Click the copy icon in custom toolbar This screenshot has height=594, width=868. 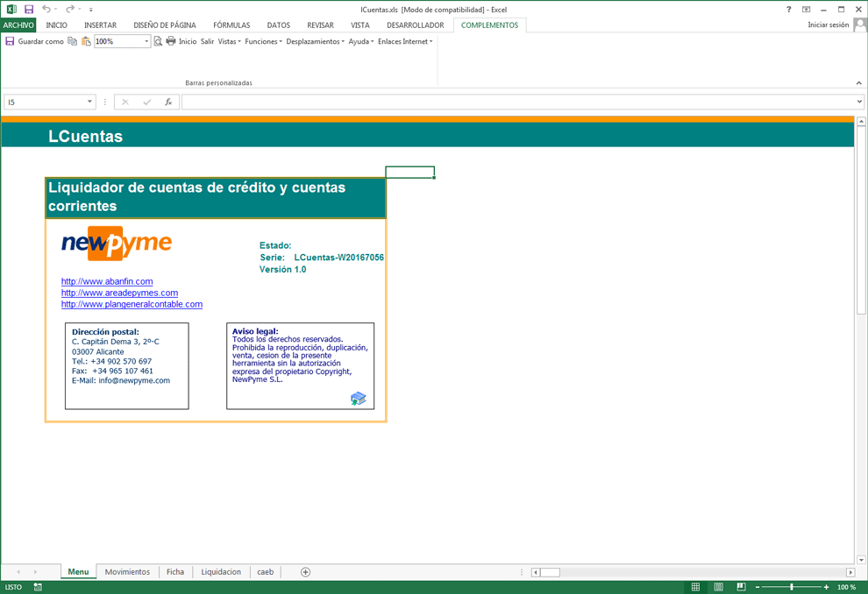coord(73,41)
